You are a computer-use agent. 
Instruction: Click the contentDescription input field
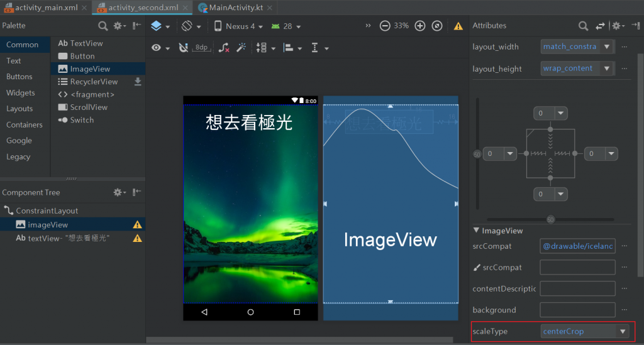tap(577, 288)
